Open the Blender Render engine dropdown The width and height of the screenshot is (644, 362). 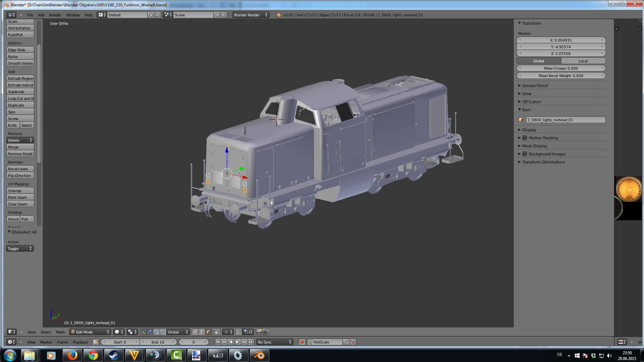(x=251, y=15)
